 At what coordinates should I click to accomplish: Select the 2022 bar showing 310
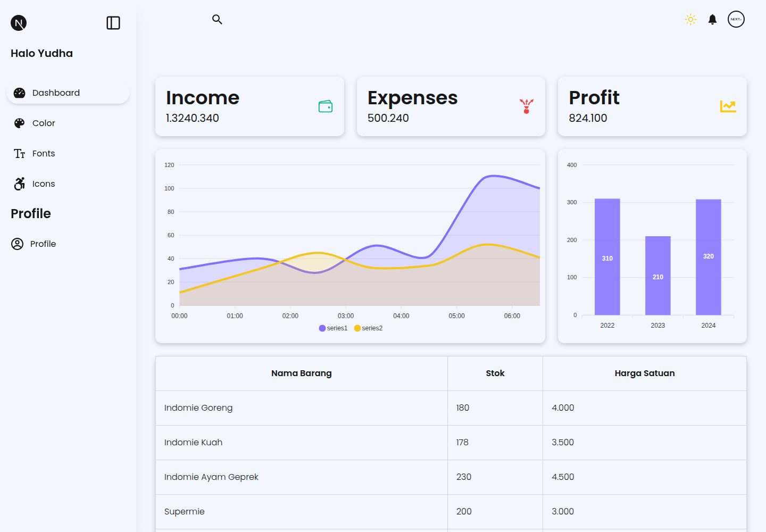(607, 257)
